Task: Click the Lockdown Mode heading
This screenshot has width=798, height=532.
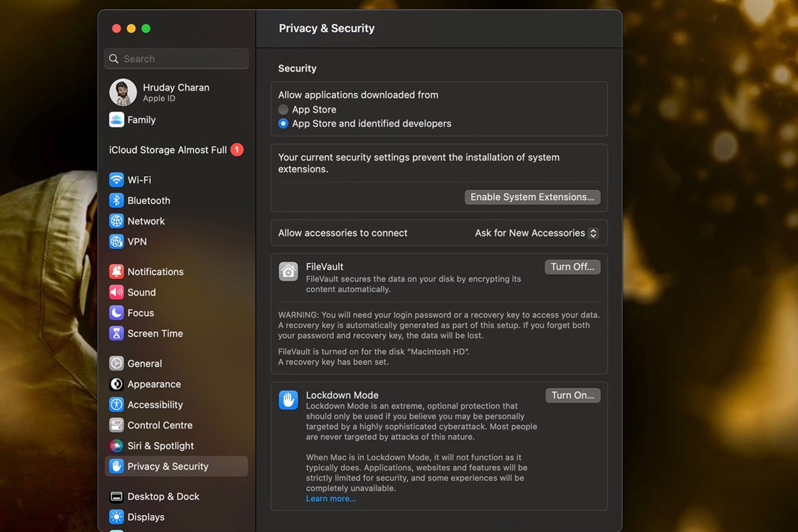Action: 342,395
